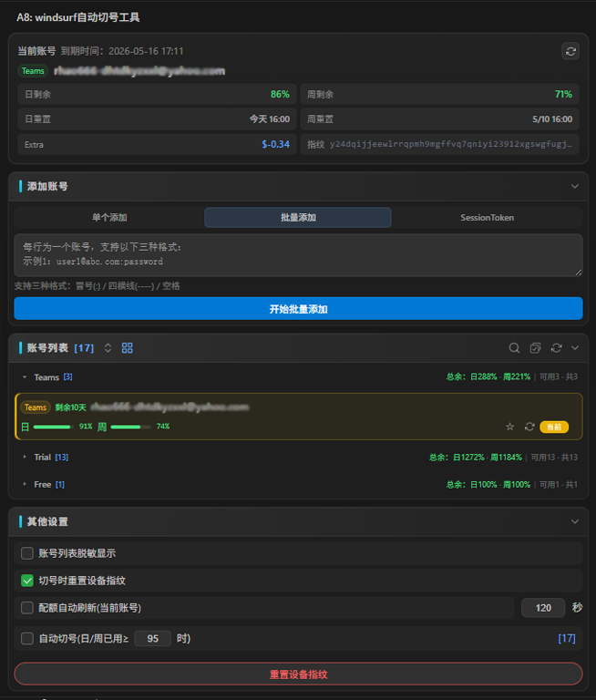Click the 120 seconds interval field

543,608
